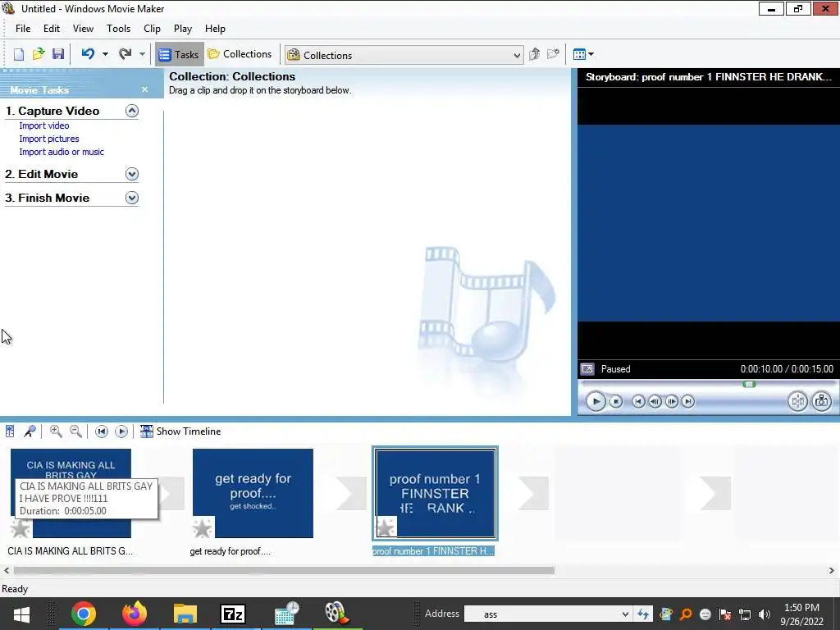Image resolution: width=840 pixels, height=630 pixels.
Task: Click Import audio or music link
Action: tap(62, 152)
